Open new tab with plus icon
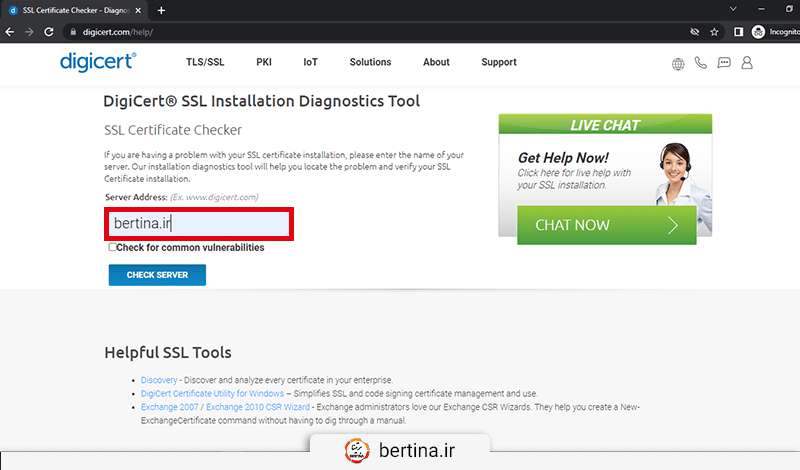Screen dimensions: 800x470 161,10
